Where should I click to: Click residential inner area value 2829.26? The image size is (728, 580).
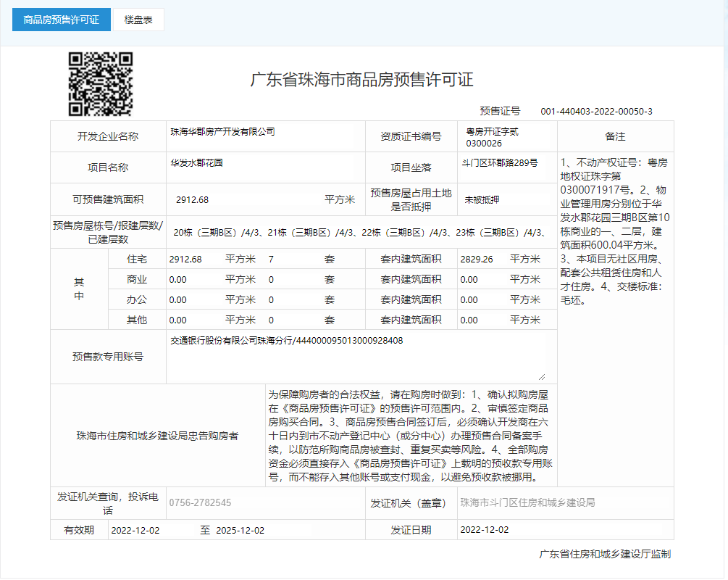(x=476, y=259)
